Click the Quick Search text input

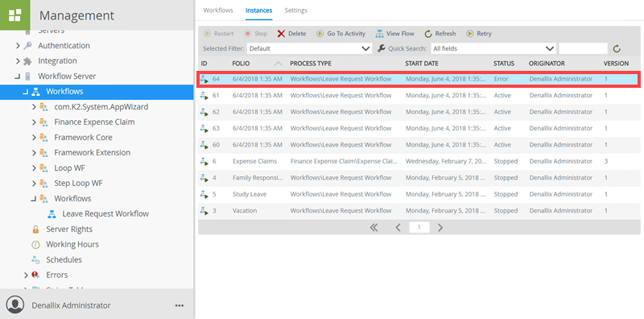(583, 48)
